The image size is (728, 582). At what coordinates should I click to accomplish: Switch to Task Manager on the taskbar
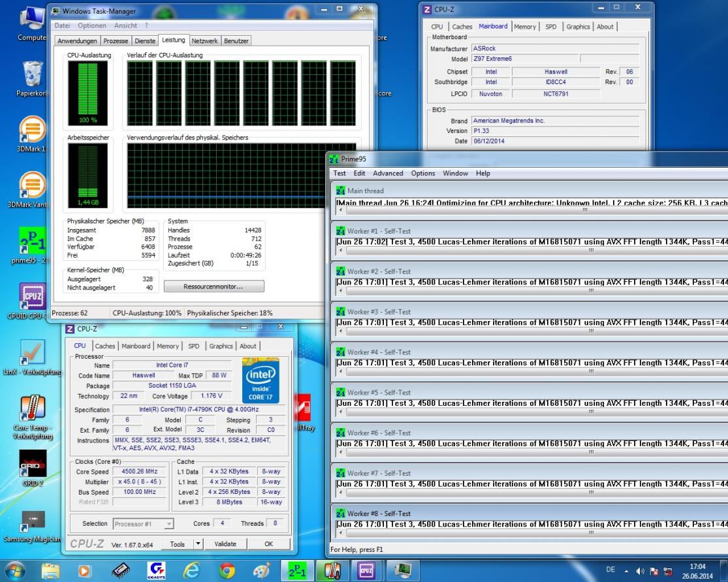(403, 570)
